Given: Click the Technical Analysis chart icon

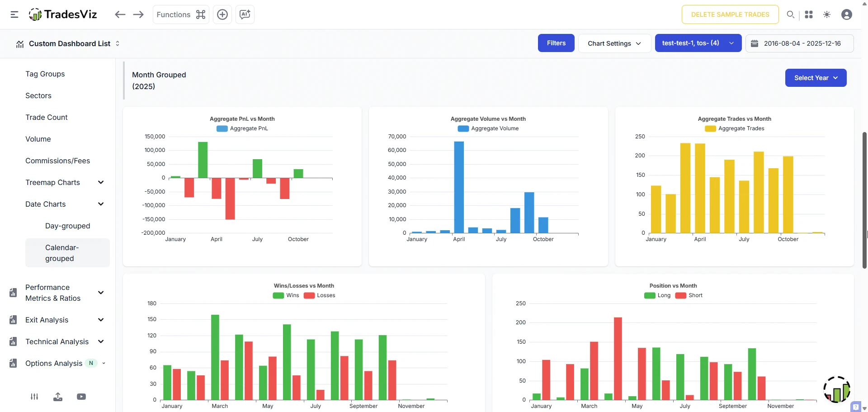Looking at the screenshot, I should 13,341.
